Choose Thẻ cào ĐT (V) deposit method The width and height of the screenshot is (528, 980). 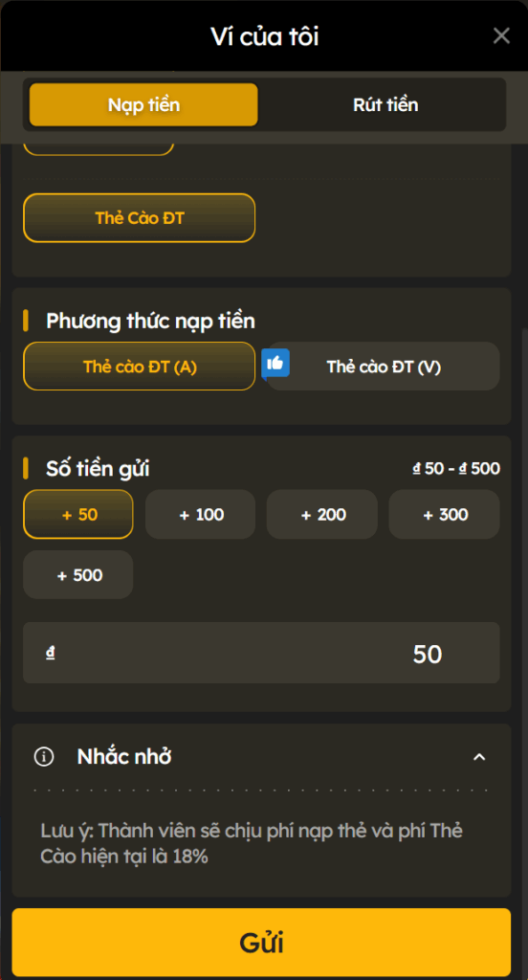pyautogui.click(x=384, y=367)
